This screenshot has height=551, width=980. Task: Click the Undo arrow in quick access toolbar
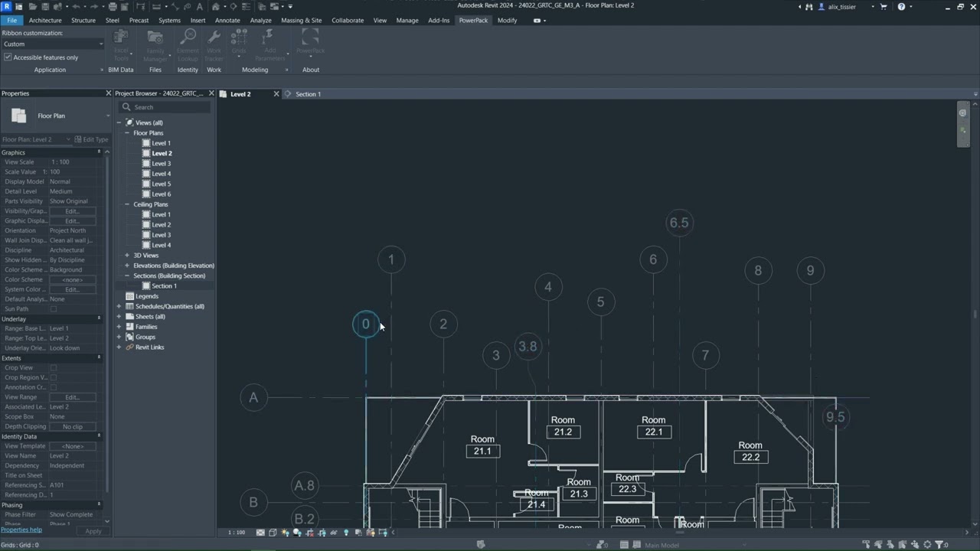pos(76,6)
